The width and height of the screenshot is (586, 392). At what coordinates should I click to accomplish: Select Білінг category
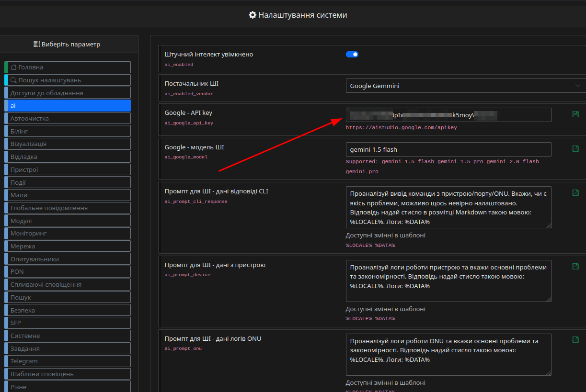[x=68, y=131]
